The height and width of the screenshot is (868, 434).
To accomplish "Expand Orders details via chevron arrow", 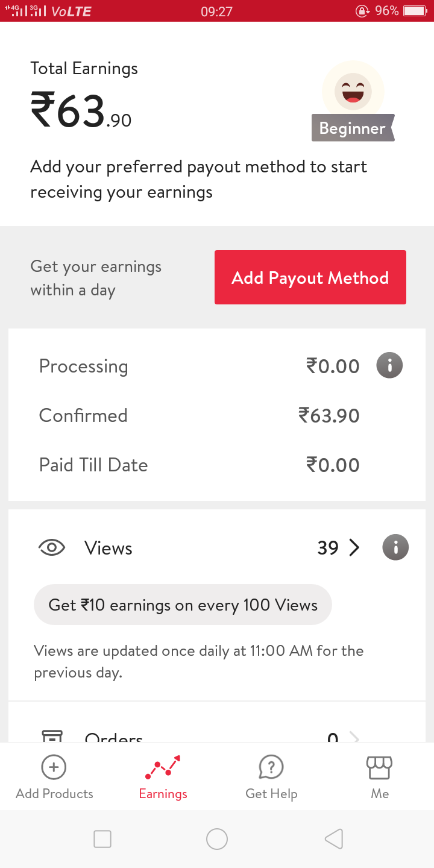I will [354, 737].
